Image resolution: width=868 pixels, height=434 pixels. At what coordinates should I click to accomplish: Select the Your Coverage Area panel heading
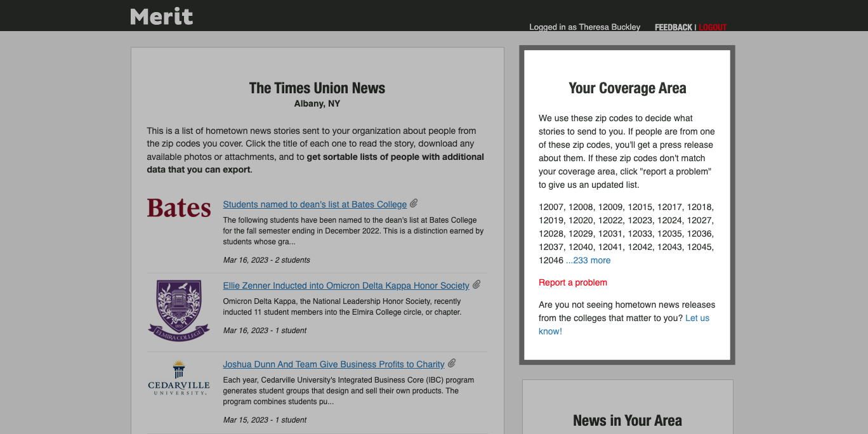coord(627,88)
